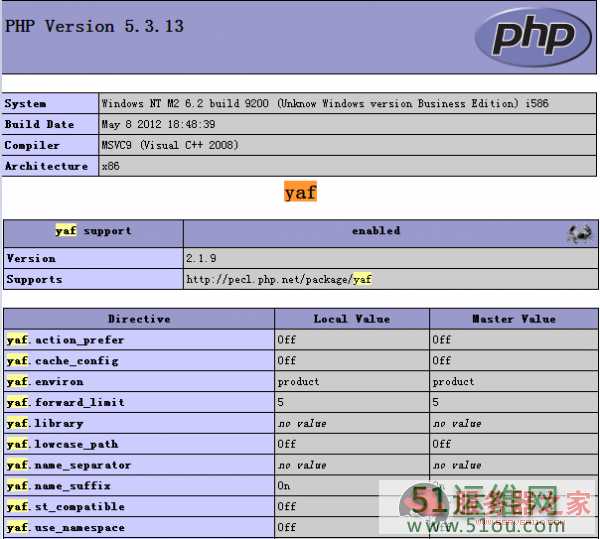Click the orange yaf section heading
600x539 pixels.
tap(300, 192)
